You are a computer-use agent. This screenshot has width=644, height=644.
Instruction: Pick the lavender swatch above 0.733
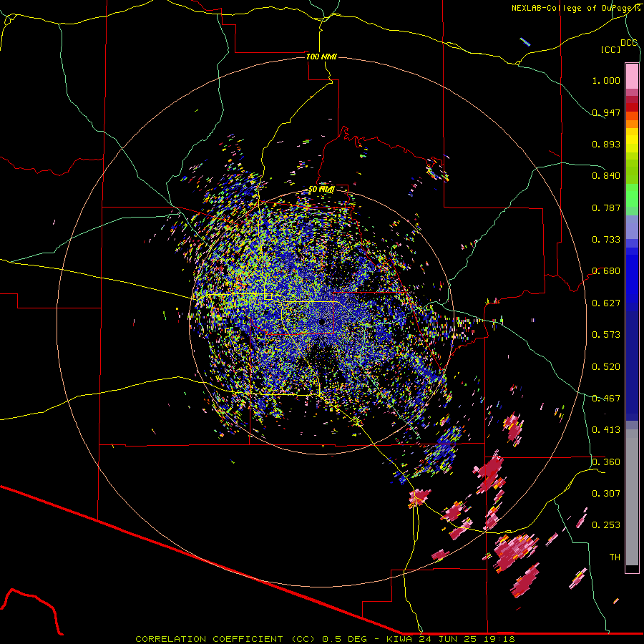632,227
